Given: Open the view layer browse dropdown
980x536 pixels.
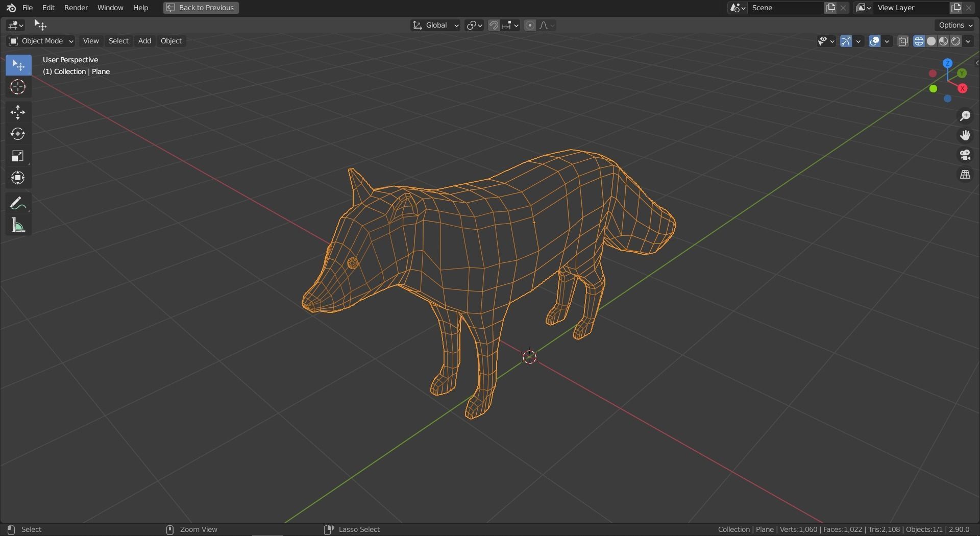Looking at the screenshot, I should click(863, 8).
